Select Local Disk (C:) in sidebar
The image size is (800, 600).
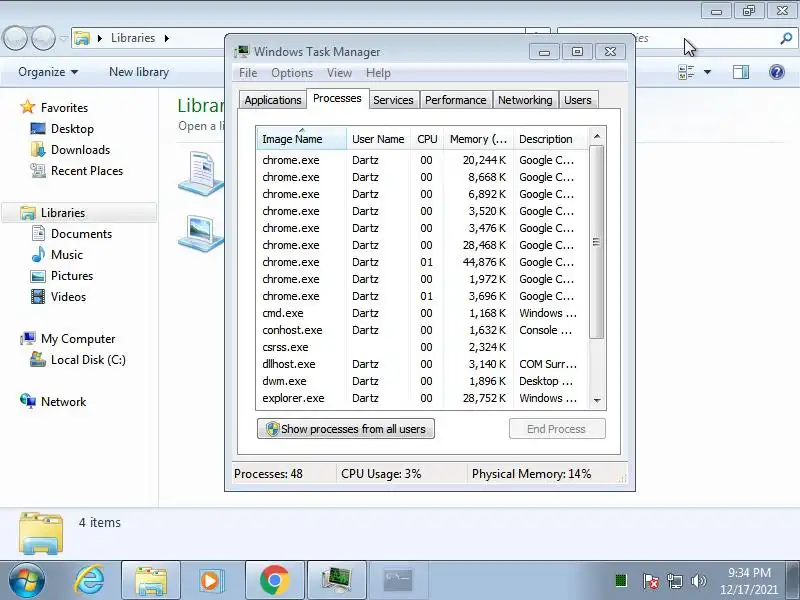coord(78,360)
